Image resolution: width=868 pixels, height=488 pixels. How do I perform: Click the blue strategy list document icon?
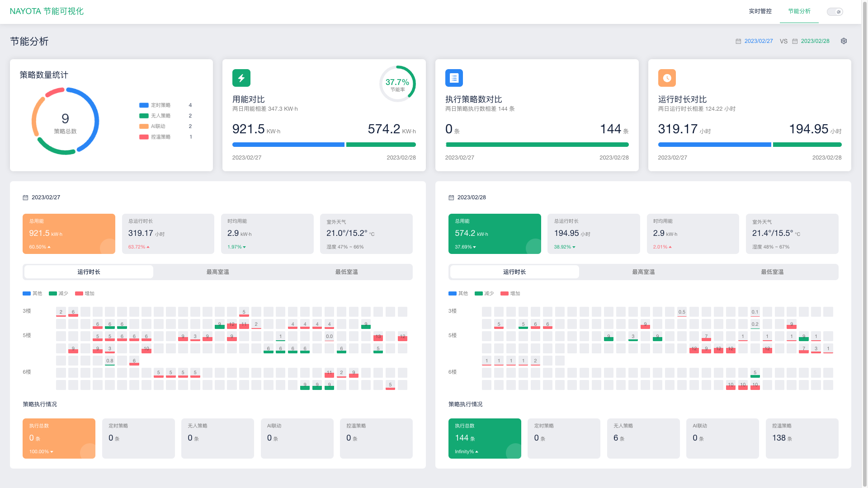click(x=454, y=78)
